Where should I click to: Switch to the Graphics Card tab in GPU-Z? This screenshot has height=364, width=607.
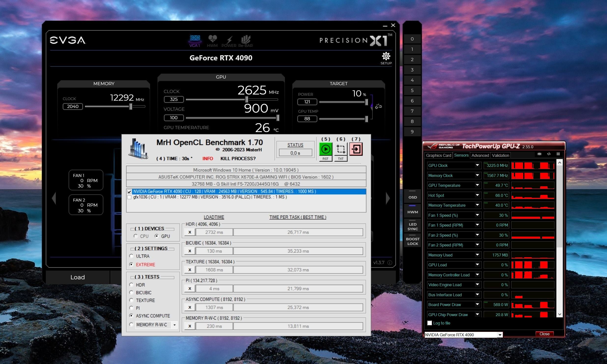(438, 155)
